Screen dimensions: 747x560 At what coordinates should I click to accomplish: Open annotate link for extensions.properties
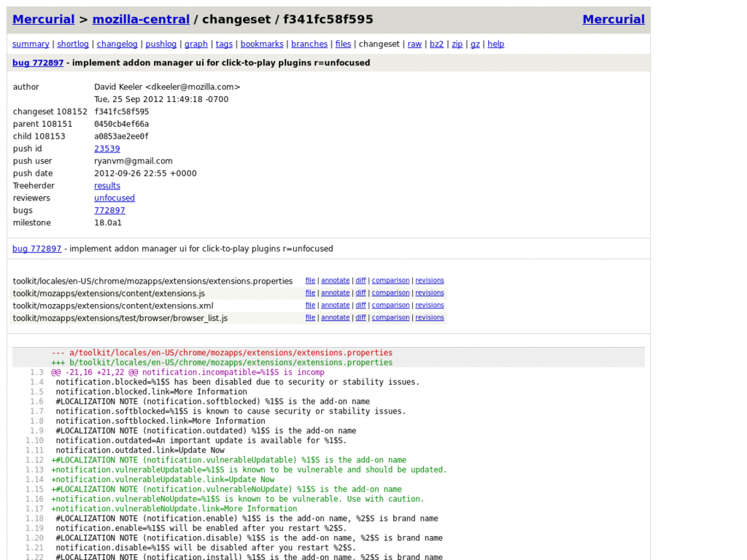click(x=336, y=281)
